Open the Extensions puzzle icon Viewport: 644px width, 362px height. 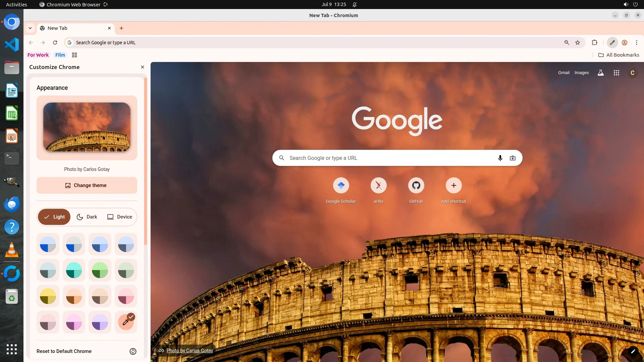[594, 43]
